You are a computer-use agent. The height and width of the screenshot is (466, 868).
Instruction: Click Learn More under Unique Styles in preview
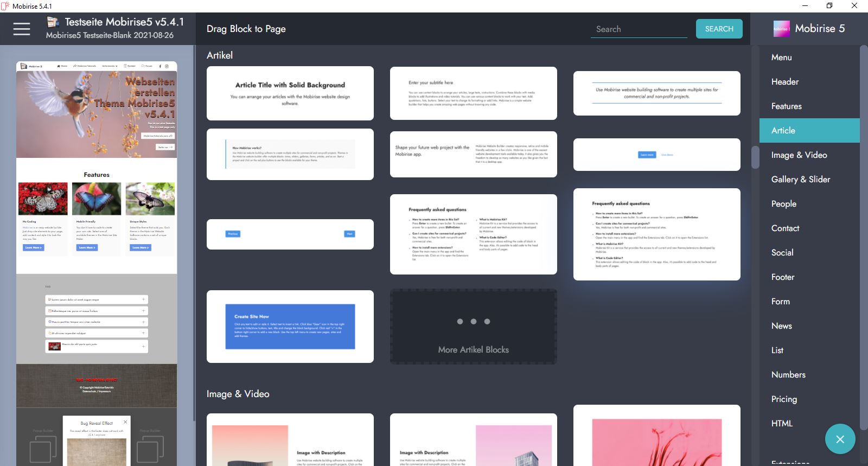point(141,247)
